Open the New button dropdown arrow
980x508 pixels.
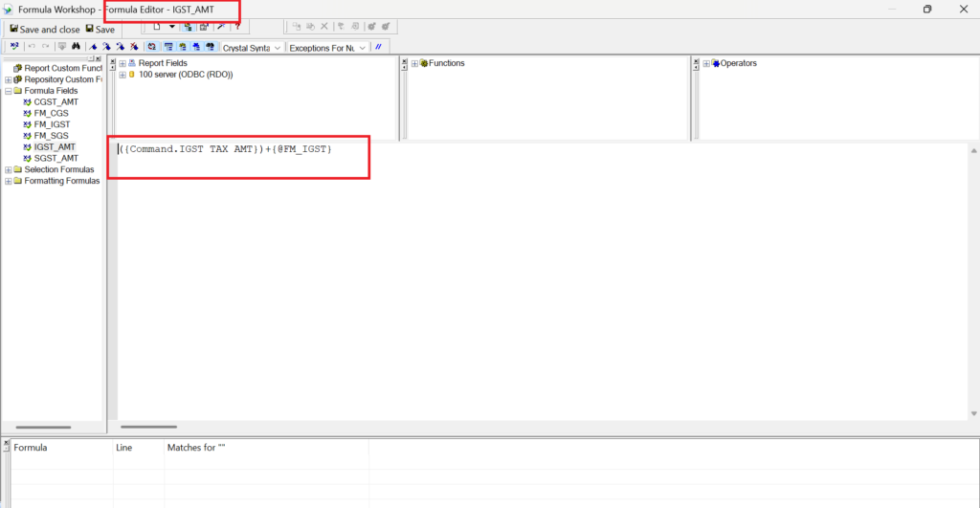(x=172, y=27)
